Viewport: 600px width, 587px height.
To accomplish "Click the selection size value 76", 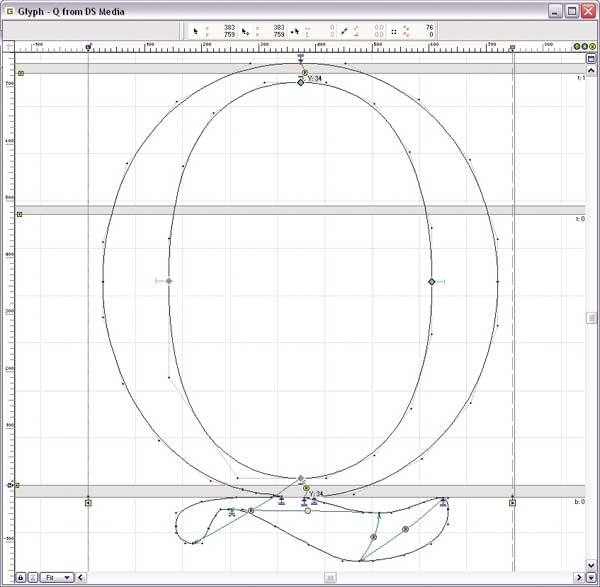I will point(429,28).
